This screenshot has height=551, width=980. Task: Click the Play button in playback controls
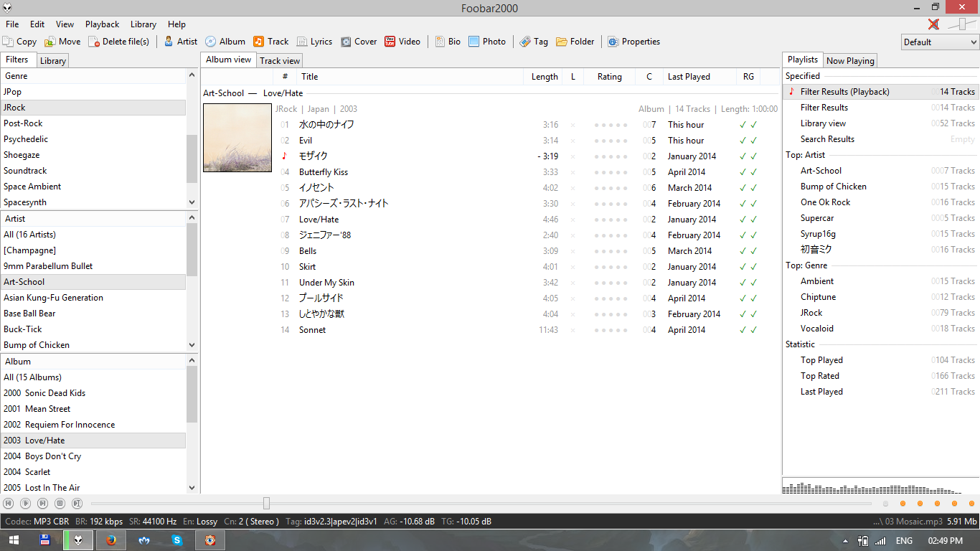coord(26,504)
